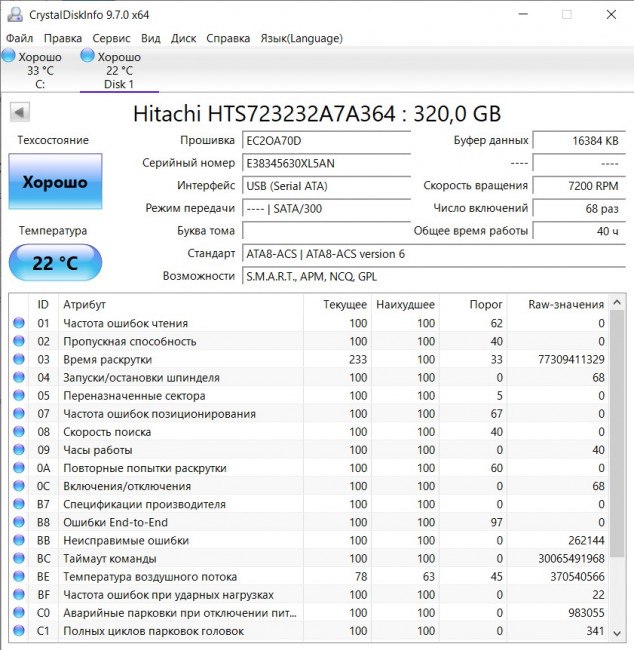Image resolution: width=634 pixels, height=650 pixels.
Task: Open the Файл menu
Action: click(19, 39)
